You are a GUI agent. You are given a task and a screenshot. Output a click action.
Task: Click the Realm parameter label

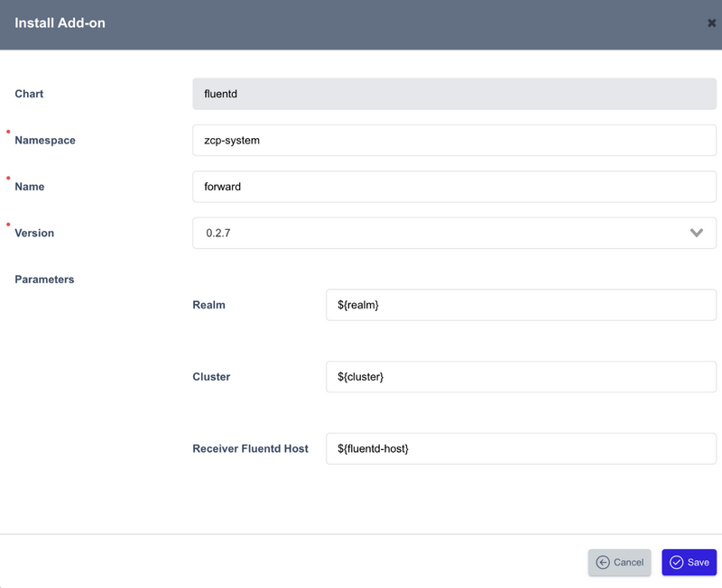208,305
